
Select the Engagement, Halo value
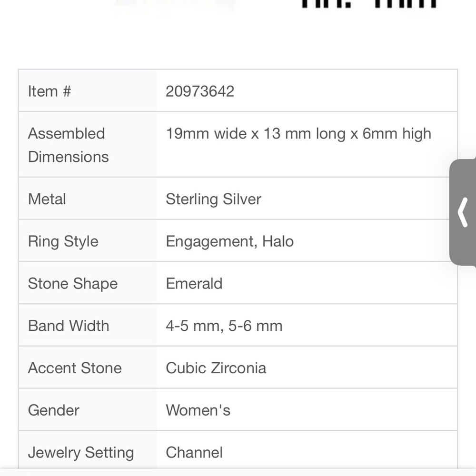click(229, 241)
